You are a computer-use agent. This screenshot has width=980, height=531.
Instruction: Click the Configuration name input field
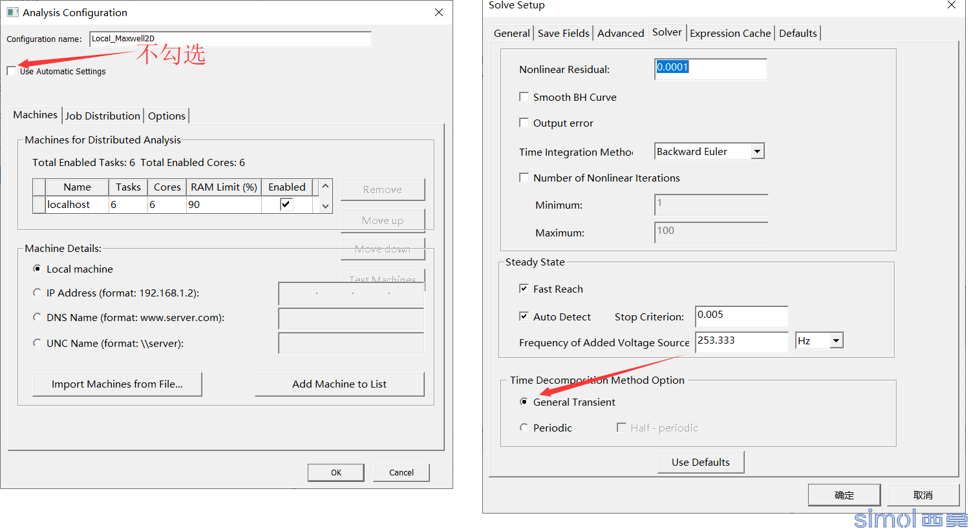[230, 39]
